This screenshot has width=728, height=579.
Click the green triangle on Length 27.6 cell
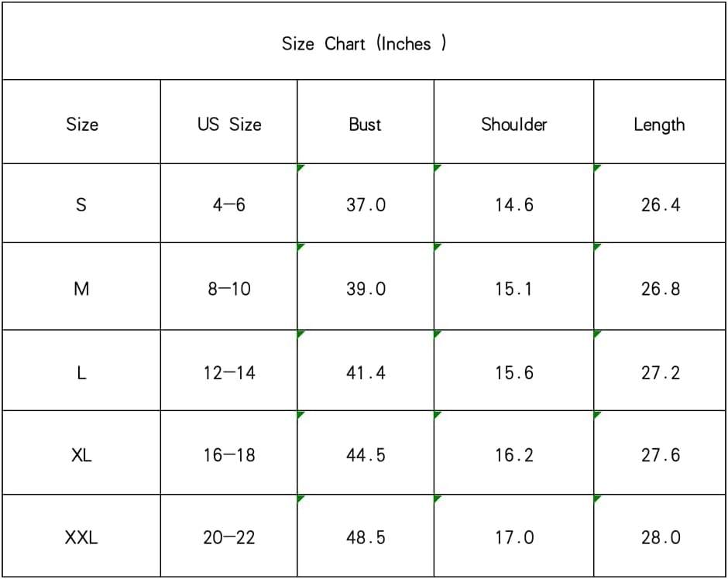(x=596, y=414)
